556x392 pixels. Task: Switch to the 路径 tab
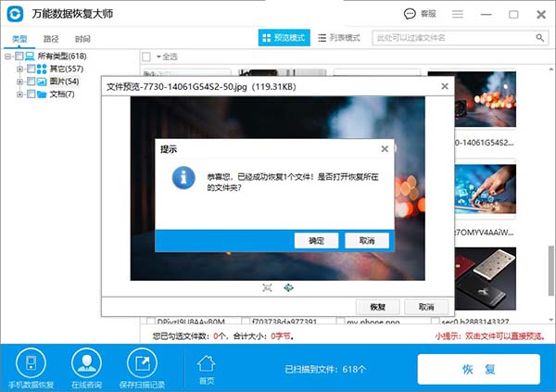51,39
